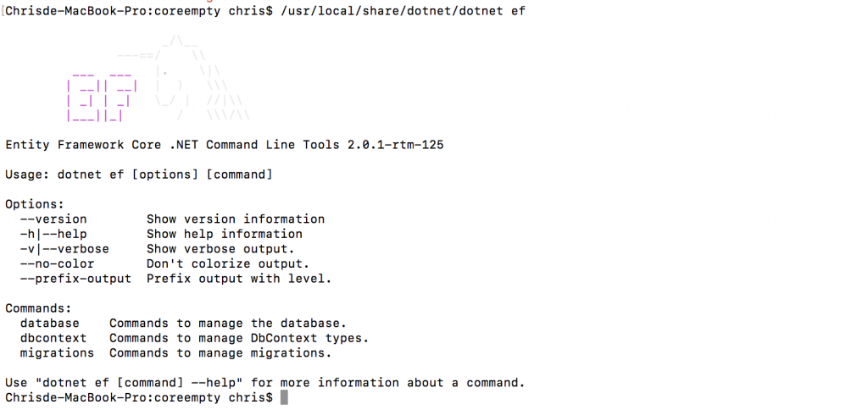Click the Usage: dotnet ef line
This screenshot has width=868, height=410.
point(139,175)
